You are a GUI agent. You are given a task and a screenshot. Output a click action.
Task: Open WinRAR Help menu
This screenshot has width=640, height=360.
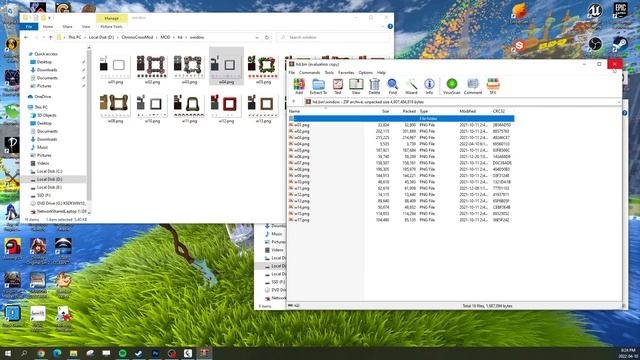[x=381, y=73]
